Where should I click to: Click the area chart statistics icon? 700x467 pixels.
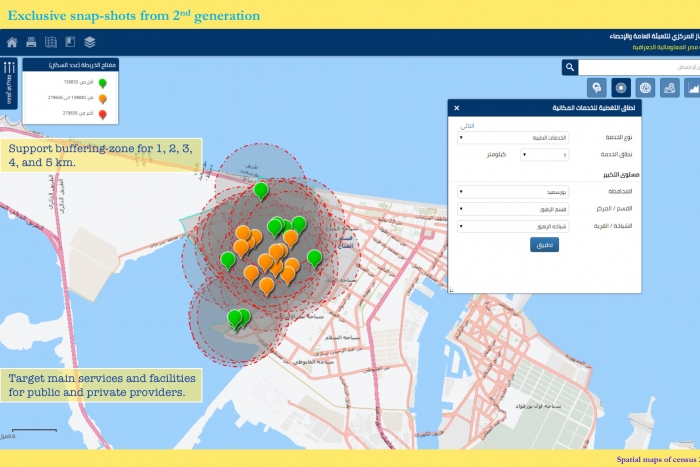tap(692, 88)
